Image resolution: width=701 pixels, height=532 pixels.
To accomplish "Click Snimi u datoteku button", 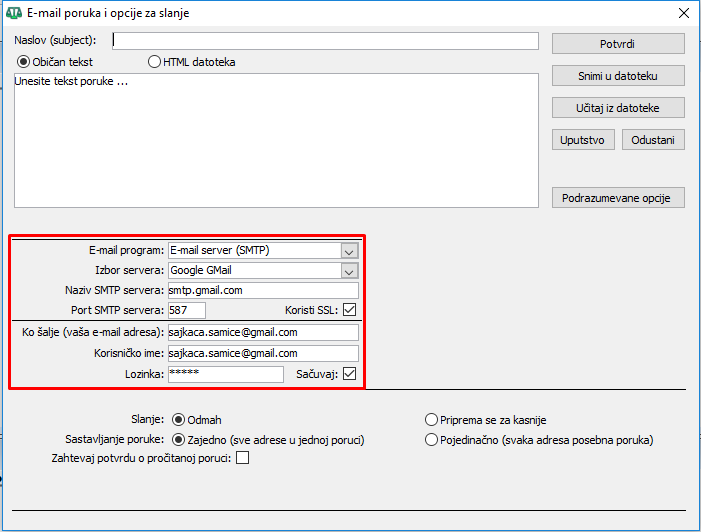I will [x=618, y=76].
